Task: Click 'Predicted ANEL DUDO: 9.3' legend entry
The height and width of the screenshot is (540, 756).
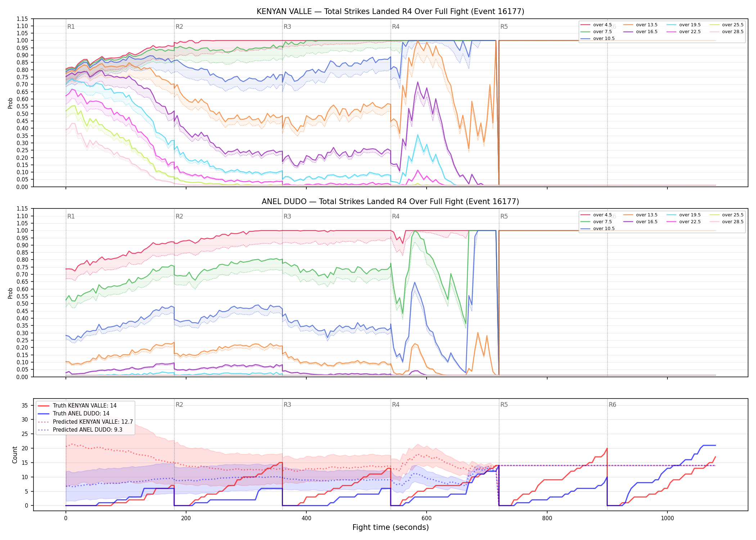Action: [80, 430]
